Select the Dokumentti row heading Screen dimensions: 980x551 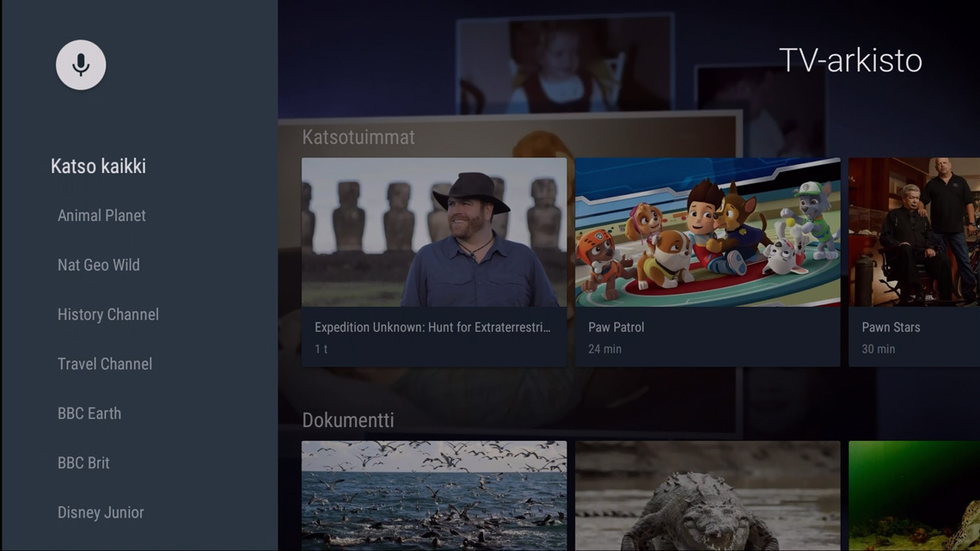(347, 420)
